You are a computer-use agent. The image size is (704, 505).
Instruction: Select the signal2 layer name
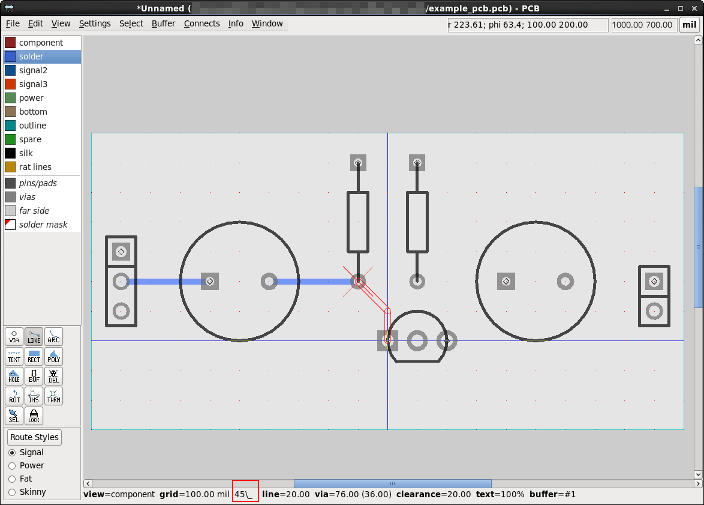coord(33,70)
